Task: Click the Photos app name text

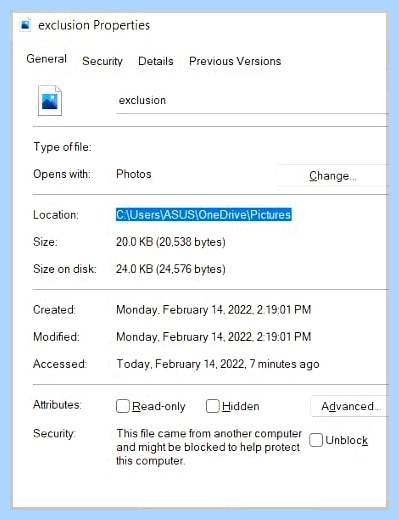Action: pos(134,174)
